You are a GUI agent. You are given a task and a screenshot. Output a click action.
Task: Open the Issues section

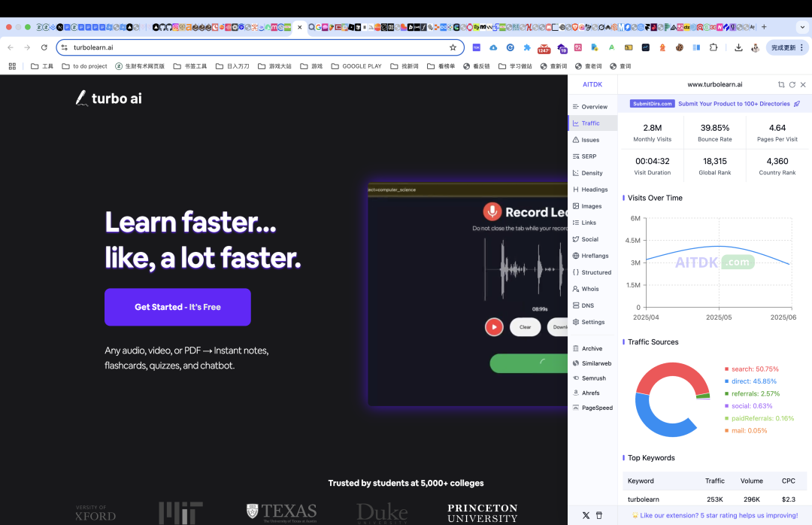pos(586,140)
